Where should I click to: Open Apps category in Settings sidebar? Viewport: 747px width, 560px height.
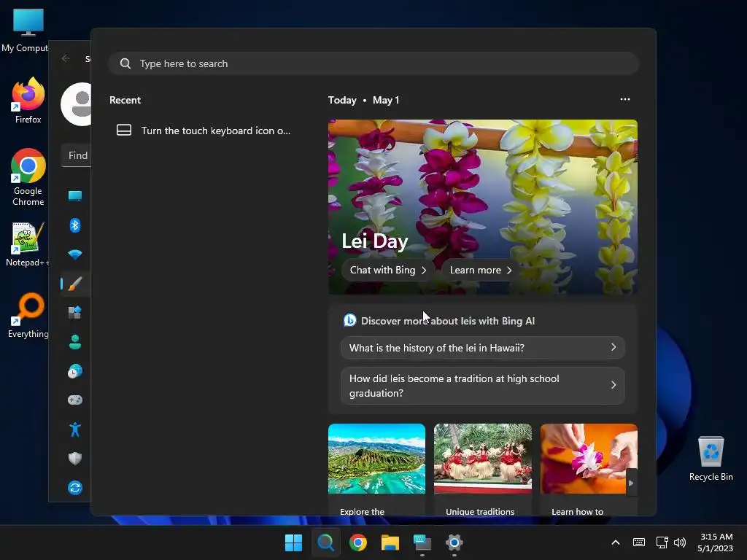75,313
